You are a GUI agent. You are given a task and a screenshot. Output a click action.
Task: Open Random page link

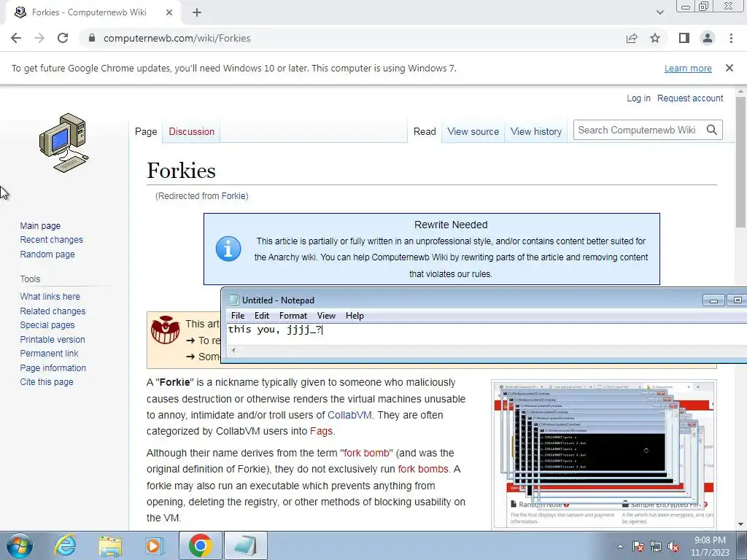point(47,254)
